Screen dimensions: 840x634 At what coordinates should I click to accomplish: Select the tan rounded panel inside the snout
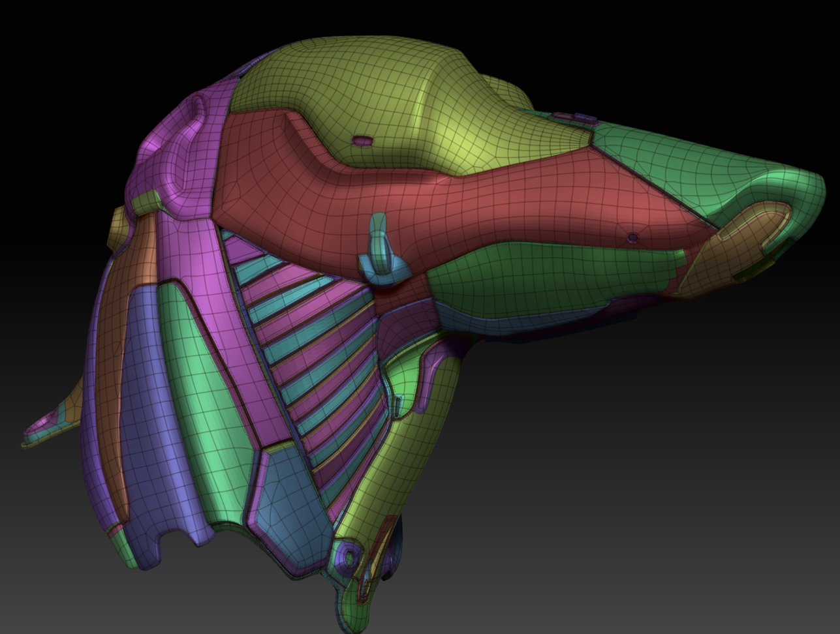coord(734,251)
